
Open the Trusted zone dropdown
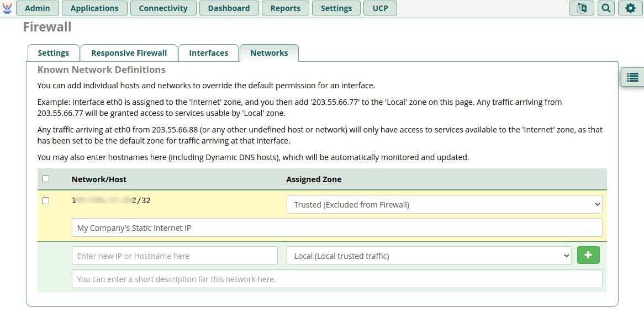[x=444, y=205]
